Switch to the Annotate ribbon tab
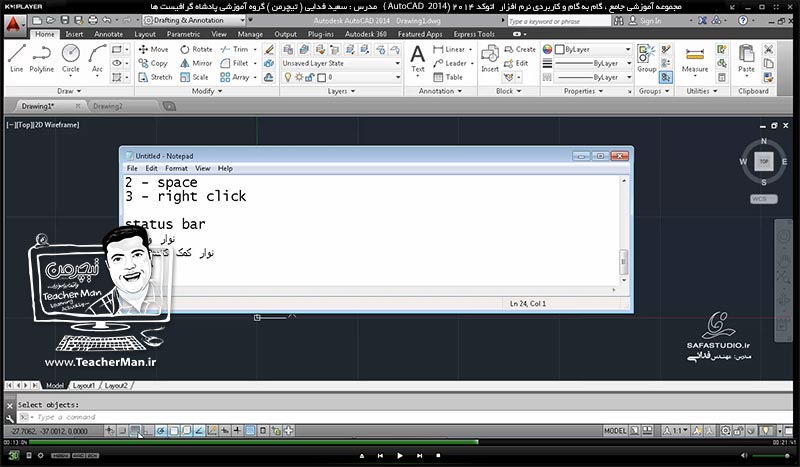The image size is (800, 467). pos(109,34)
